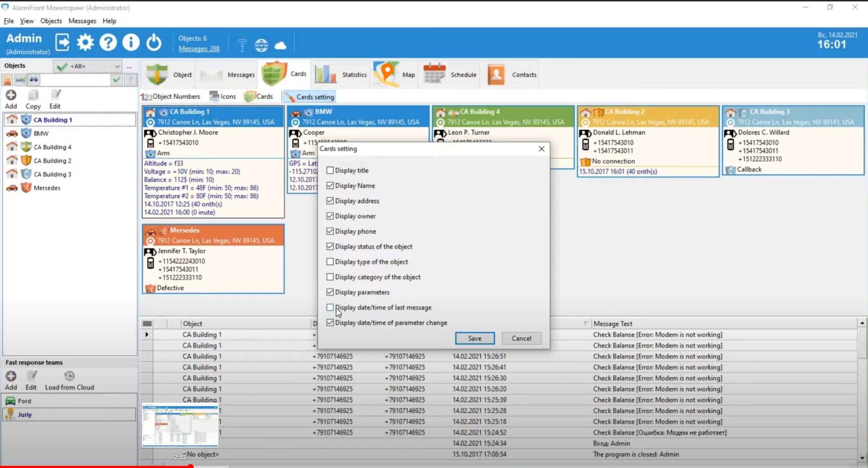Save the Cards setting dialog
Image resolution: width=868 pixels, height=468 pixels.
[x=475, y=338]
